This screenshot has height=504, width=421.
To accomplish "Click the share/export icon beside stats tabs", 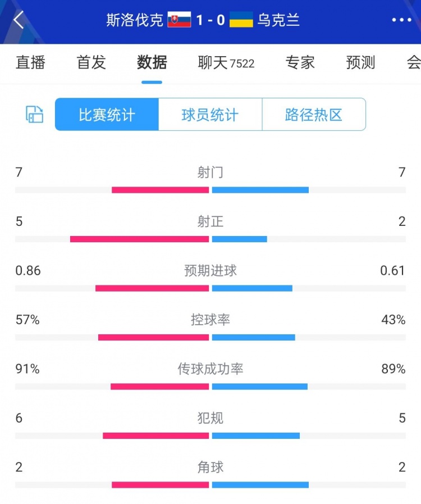I will pos(34,115).
